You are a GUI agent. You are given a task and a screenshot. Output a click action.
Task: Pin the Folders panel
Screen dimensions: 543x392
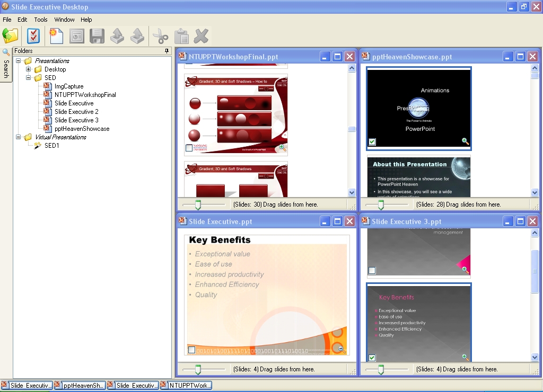click(x=167, y=51)
